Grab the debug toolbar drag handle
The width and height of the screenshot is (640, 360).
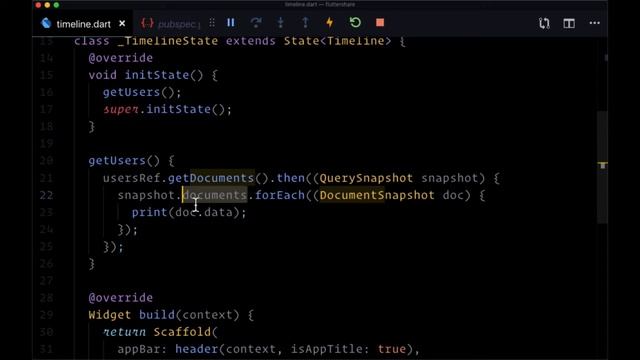(212, 23)
